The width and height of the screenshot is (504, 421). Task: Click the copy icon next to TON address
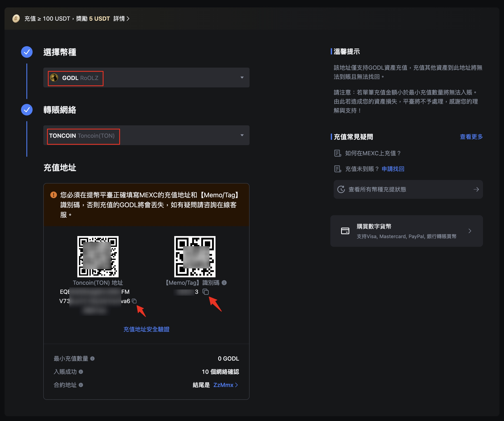(x=134, y=301)
